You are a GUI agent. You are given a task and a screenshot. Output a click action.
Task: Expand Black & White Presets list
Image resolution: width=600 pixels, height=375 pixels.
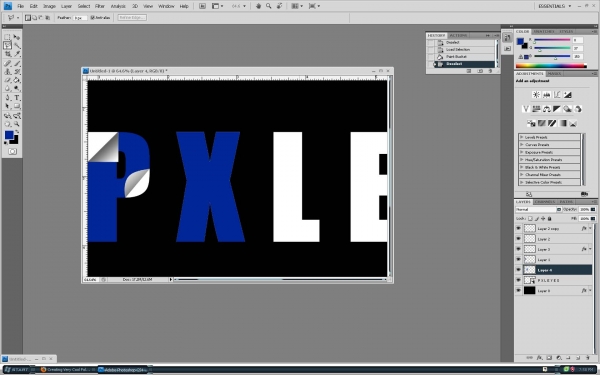521,167
